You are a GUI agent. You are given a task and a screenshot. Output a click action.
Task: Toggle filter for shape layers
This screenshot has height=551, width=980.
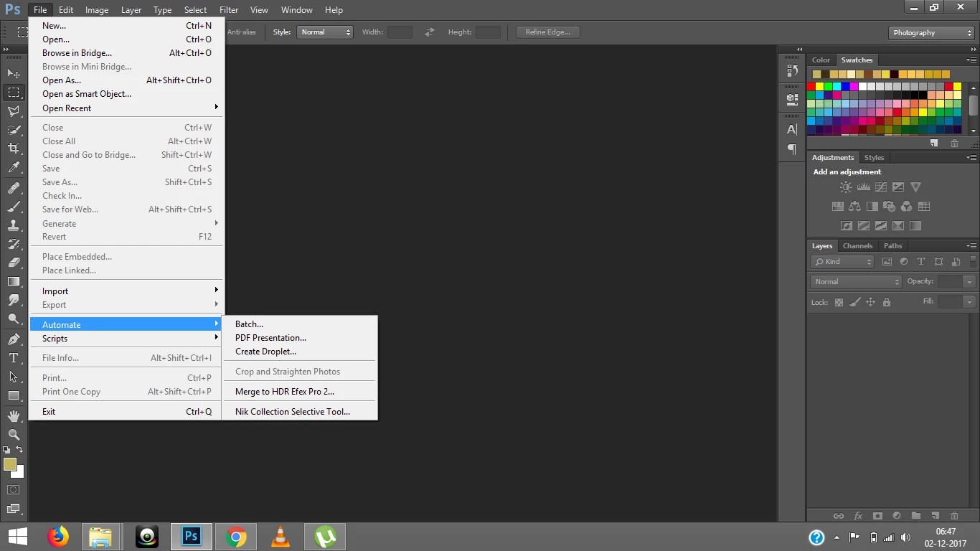pyautogui.click(x=938, y=262)
